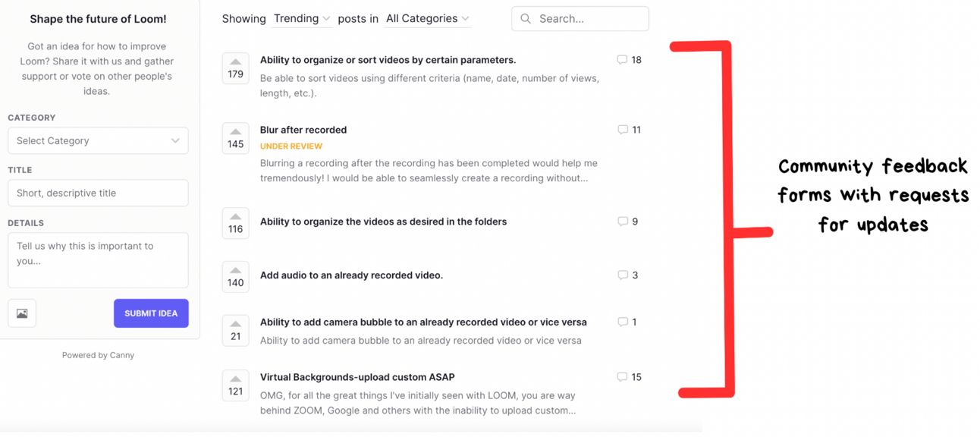Upvote the post with 179 votes
Viewport: 980px width, 437px height.
coord(235,68)
